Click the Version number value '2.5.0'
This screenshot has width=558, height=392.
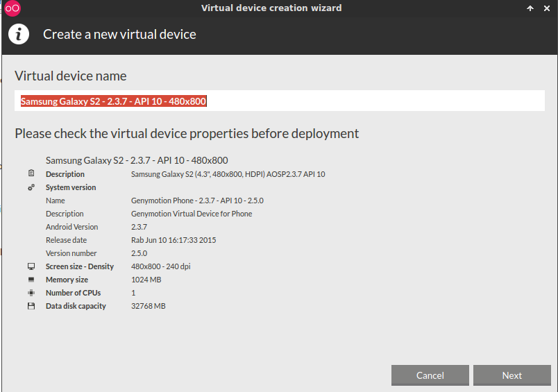(x=139, y=253)
